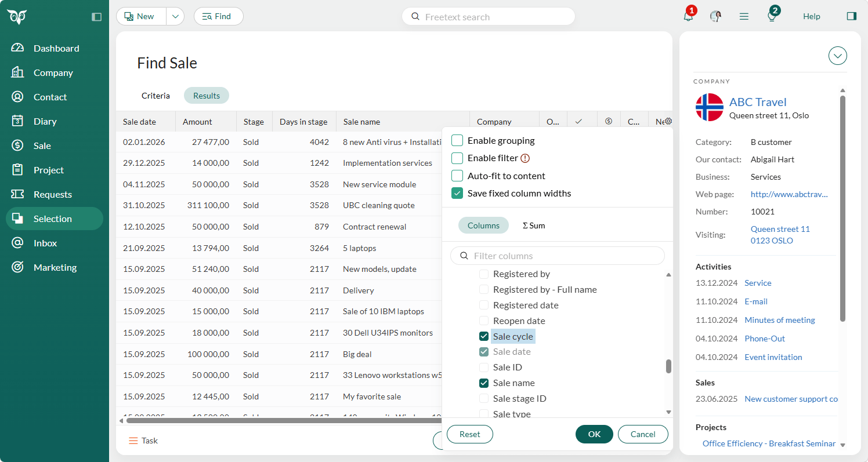Select the Selection sidebar item
Viewport: 868px width, 462px height.
(x=55, y=219)
